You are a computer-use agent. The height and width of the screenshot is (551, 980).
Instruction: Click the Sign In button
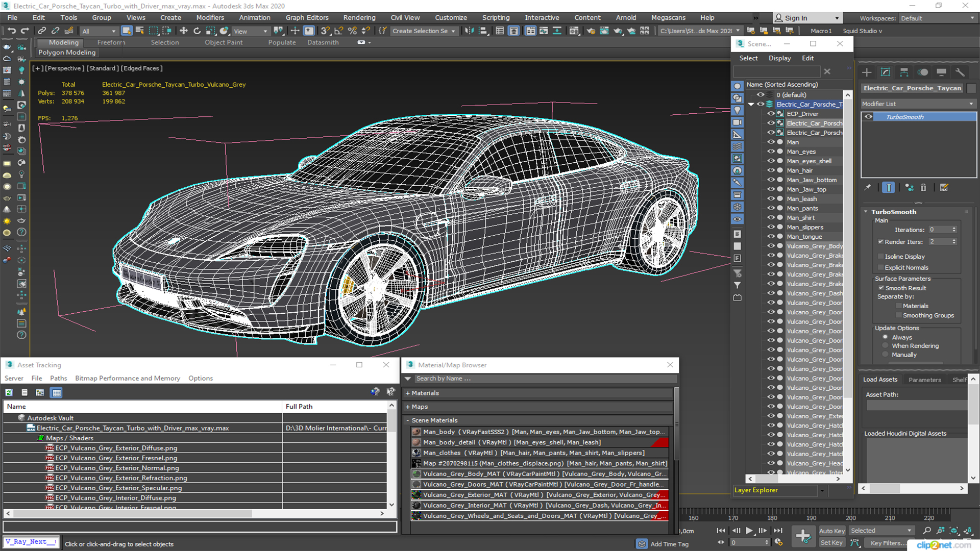point(807,18)
